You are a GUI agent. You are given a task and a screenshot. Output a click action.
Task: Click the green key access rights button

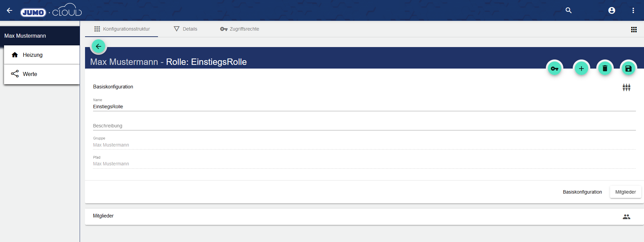pos(554,69)
